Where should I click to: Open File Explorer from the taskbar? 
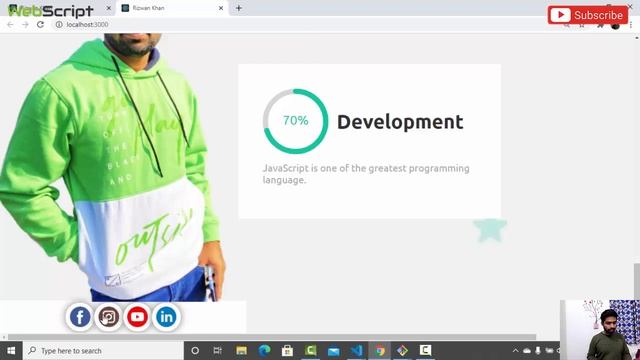[x=242, y=351]
